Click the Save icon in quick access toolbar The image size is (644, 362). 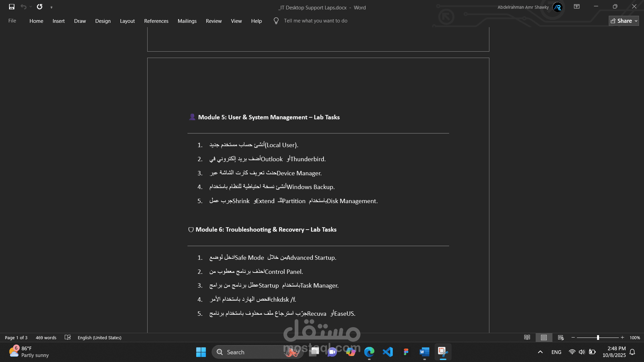click(12, 7)
